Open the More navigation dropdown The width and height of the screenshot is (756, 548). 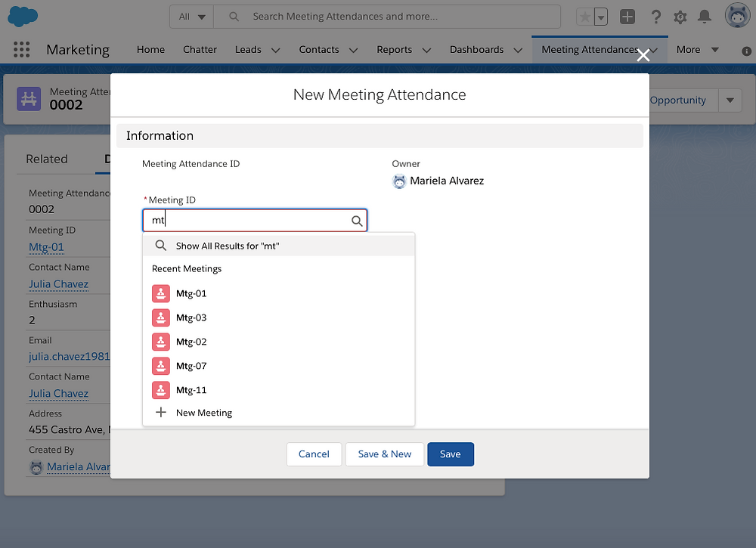[698, 50]
